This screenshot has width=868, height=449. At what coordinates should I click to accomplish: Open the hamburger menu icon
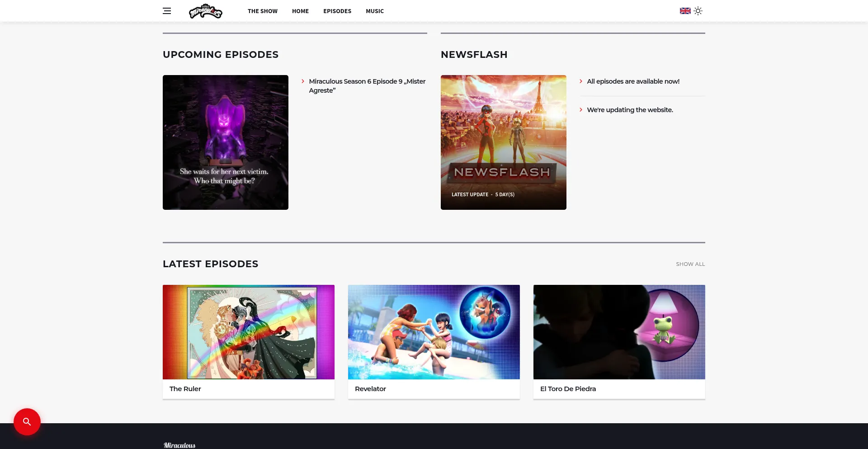tap(167, 11)
